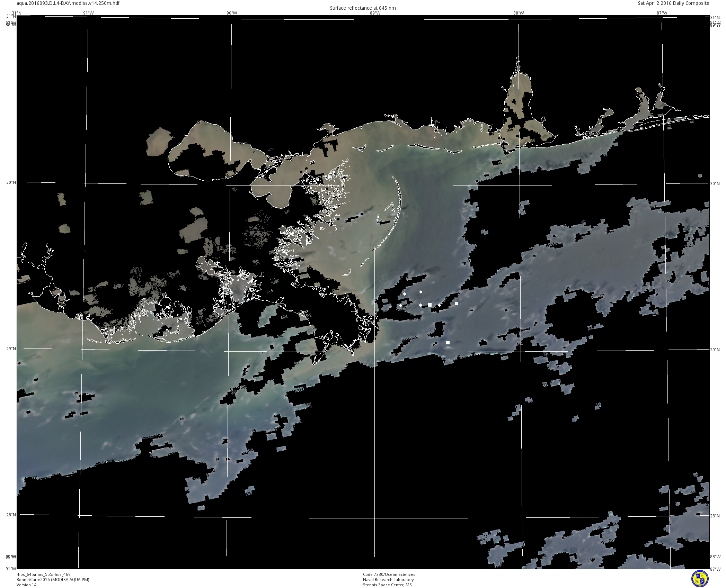This screenshot has width=726, height=588.
Task: Click the easternmost white diamond marker
Action: pyautogui.click(x=440, y=305)
